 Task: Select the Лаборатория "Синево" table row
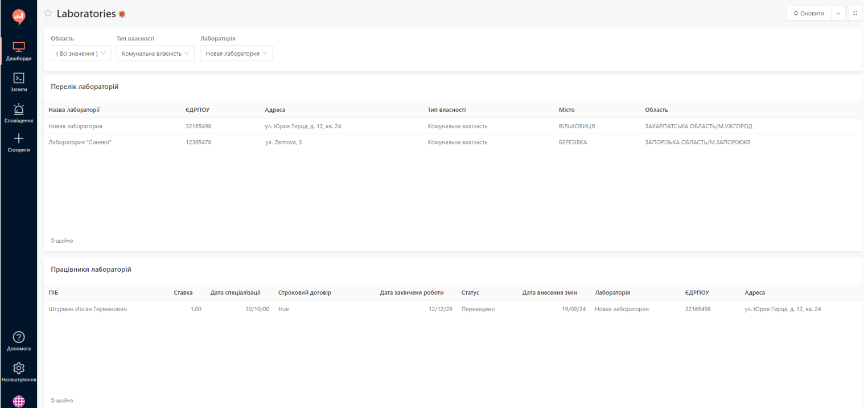(x=453, y=142)
